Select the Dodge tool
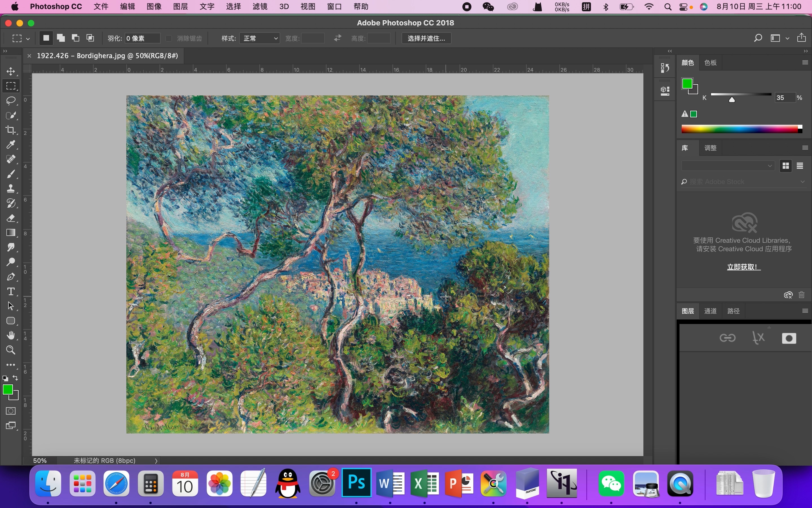This screenshot has height=508, width=812. [x=11, y=262]
